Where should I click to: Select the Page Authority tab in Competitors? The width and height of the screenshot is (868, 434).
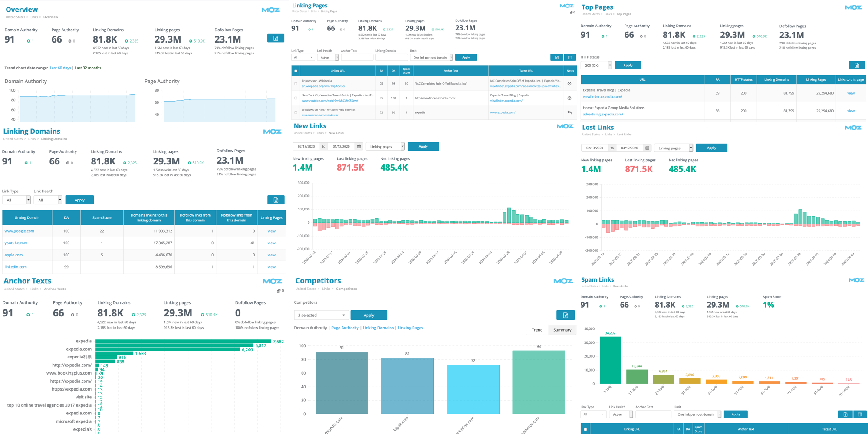coord(345,328)
